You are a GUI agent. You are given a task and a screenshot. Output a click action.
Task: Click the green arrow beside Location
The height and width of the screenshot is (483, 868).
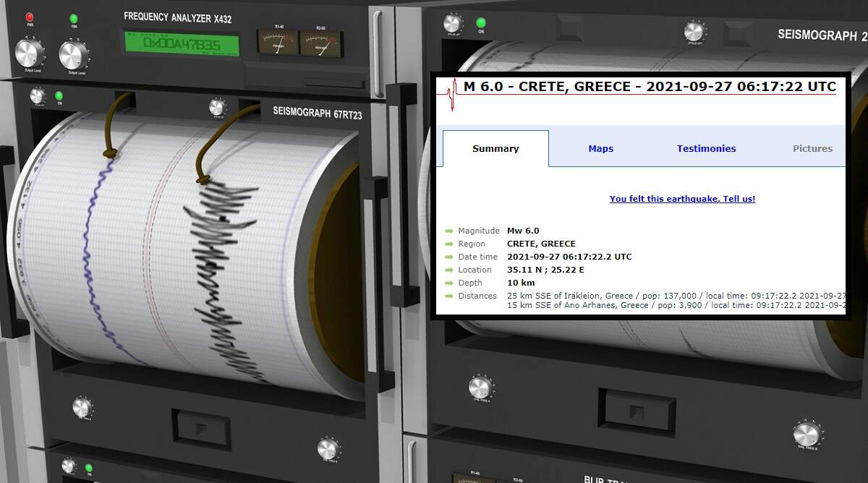[x=448, y=270]
